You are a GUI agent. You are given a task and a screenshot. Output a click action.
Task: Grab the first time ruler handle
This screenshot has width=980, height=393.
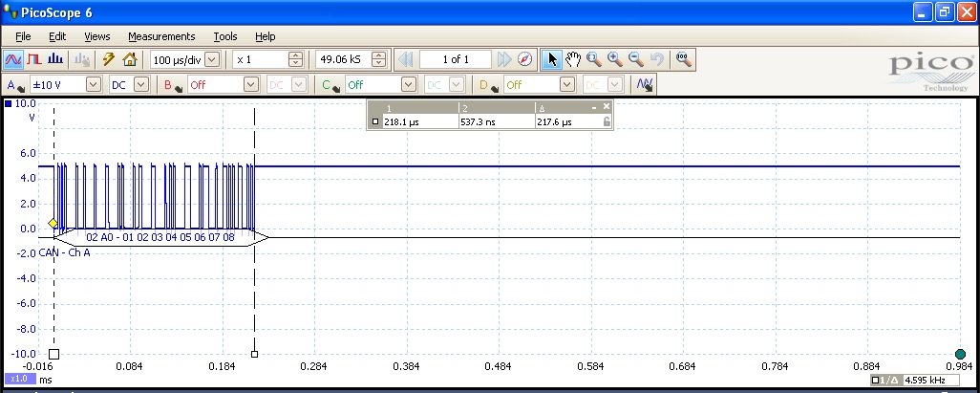[x=53, y=354]
